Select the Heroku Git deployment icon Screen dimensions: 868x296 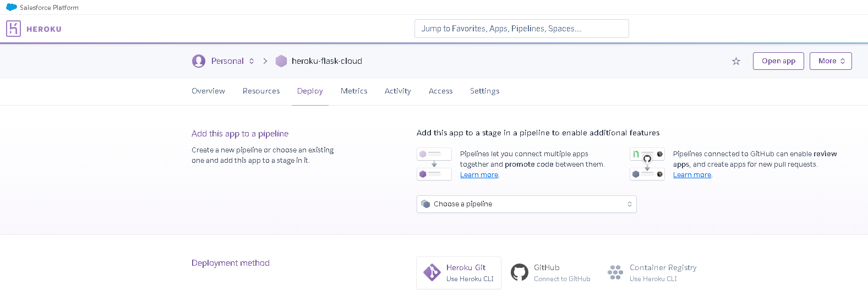[432, 272]
